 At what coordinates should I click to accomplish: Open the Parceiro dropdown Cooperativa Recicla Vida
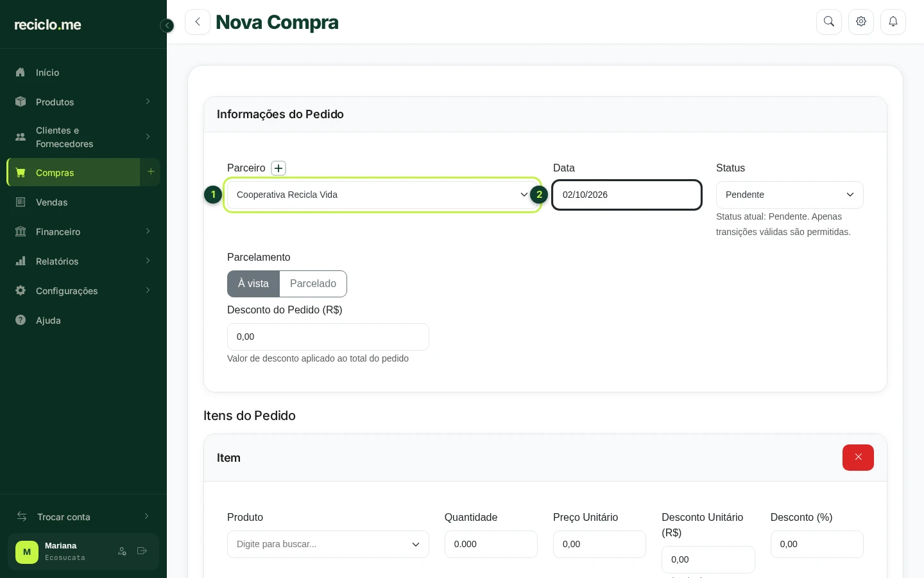point(382,195)
